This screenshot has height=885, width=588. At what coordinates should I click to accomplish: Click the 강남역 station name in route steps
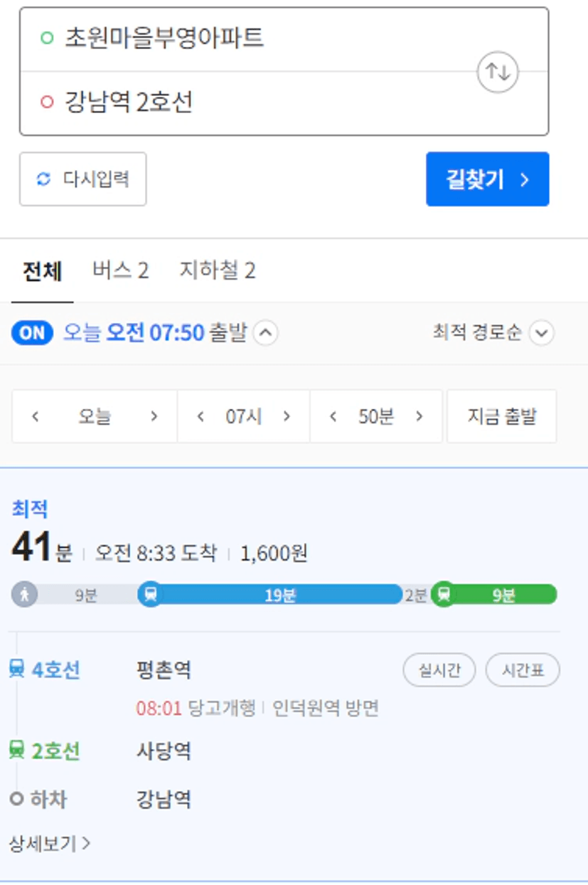click(164, 799)
